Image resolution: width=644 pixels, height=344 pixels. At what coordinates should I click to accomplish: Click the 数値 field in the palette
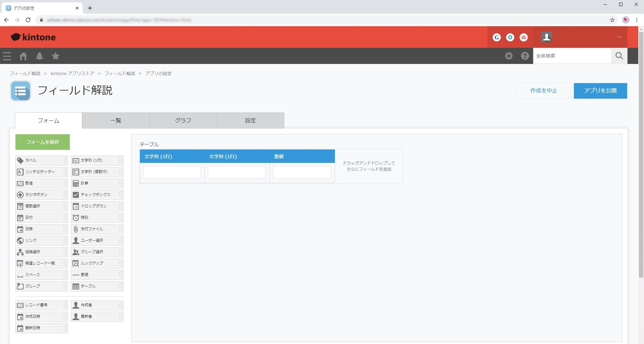click(x=41, y=183)
